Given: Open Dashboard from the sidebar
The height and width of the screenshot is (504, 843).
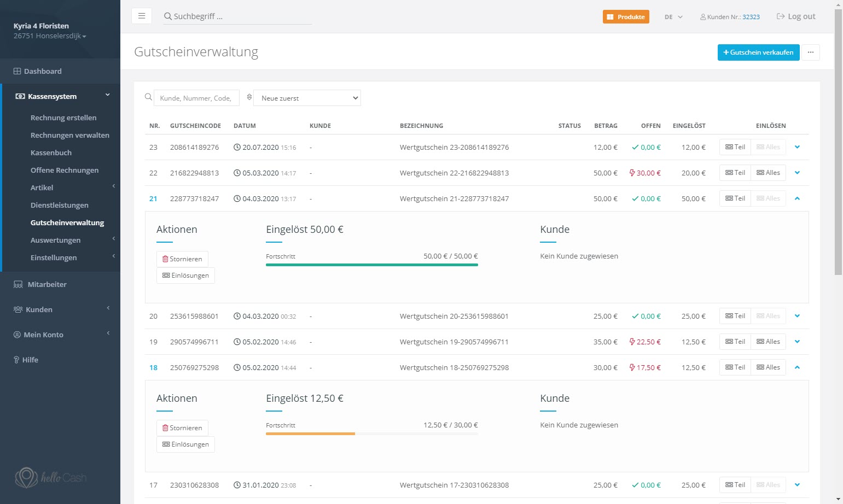Looking at the screenshot, I should (x=43, y=71).
